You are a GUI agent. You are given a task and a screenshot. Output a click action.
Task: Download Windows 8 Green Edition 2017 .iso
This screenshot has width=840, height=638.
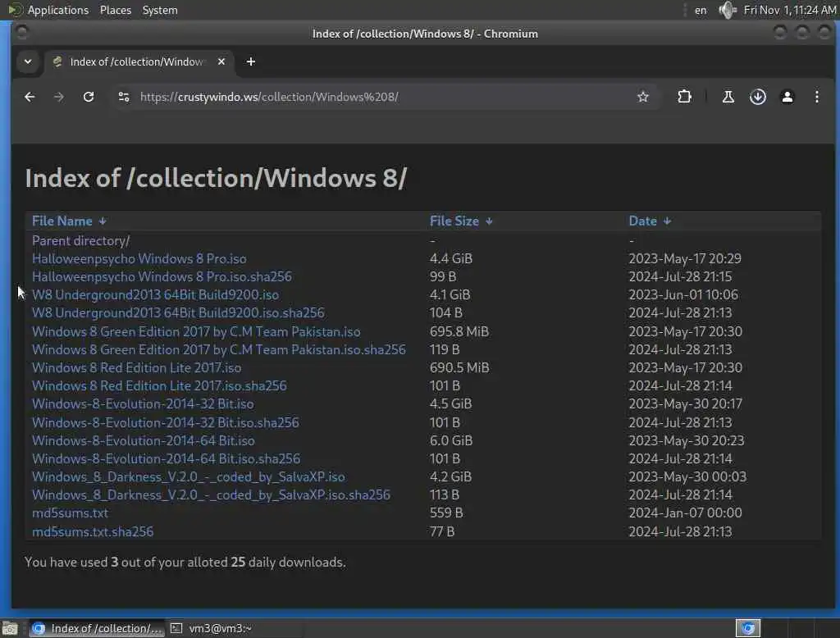[x=196, y=331]
